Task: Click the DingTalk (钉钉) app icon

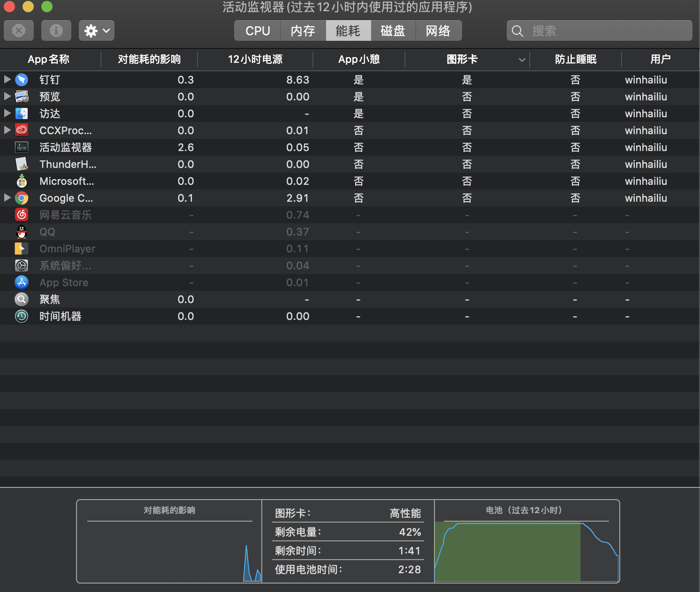Action: [x=22, y=80]
